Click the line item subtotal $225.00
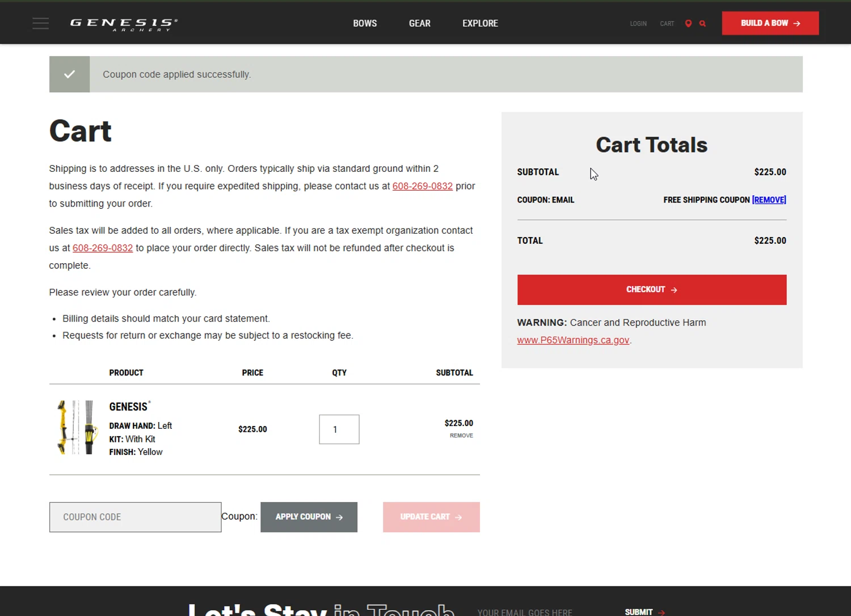This screenshot has width=851, height=616. point(458,423)
